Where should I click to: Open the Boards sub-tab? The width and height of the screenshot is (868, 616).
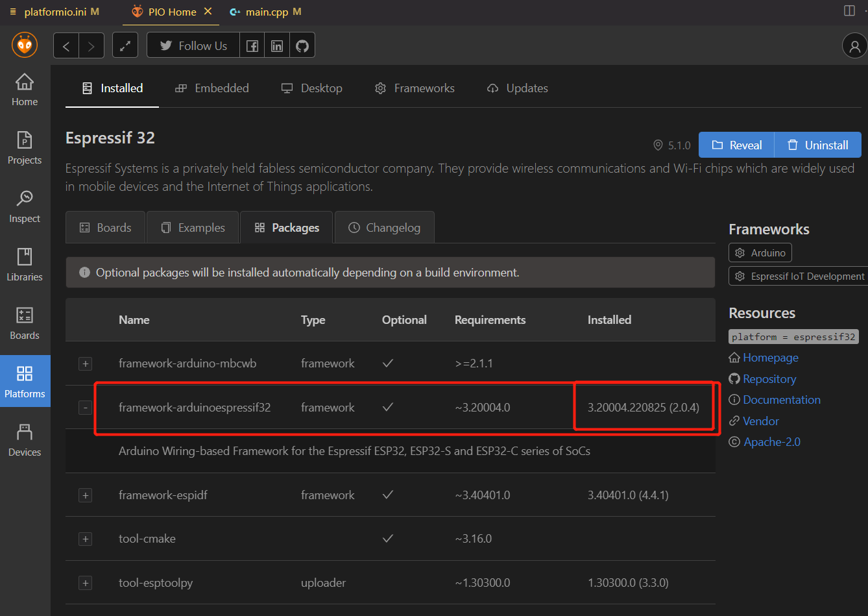105,228
